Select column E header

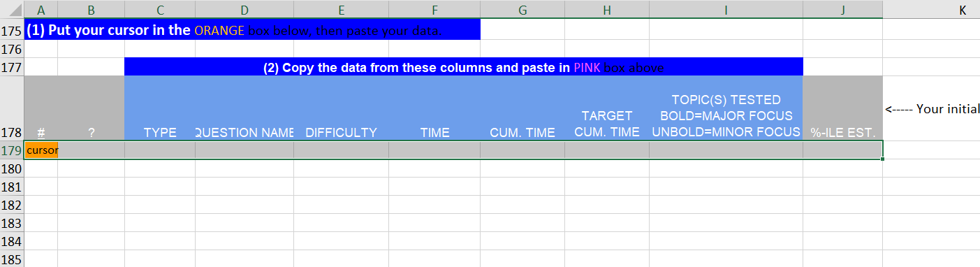341,10
